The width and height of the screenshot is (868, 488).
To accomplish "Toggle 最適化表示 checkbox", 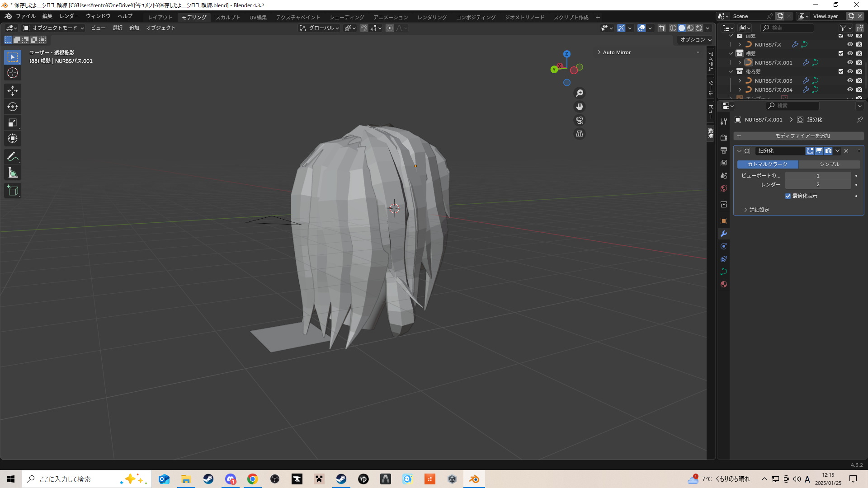I will coord(788,196).
